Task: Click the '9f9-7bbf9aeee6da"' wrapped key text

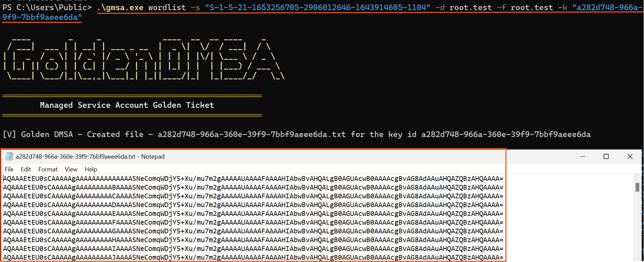Action: (42, 17)
